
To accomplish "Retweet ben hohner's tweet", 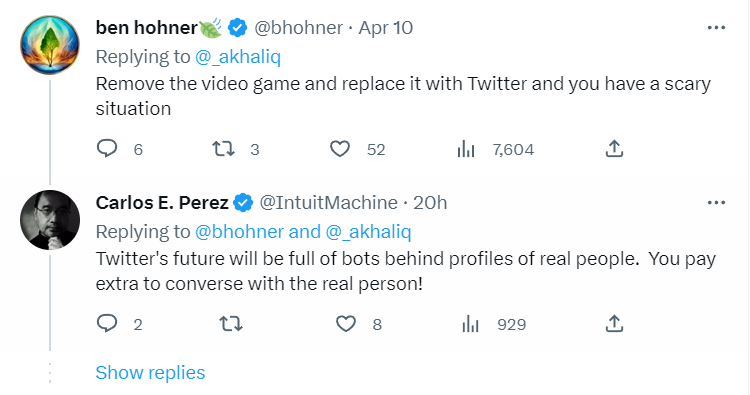I will click(223, 149).
